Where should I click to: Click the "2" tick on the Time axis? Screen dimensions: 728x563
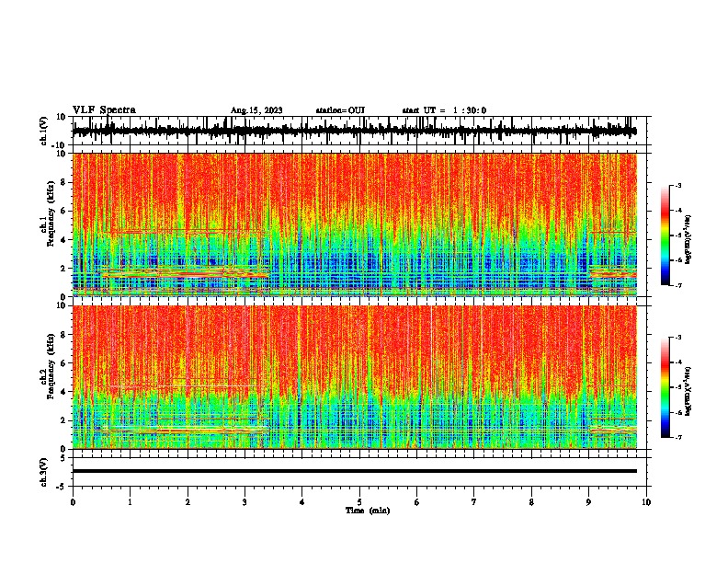(188, 502)
